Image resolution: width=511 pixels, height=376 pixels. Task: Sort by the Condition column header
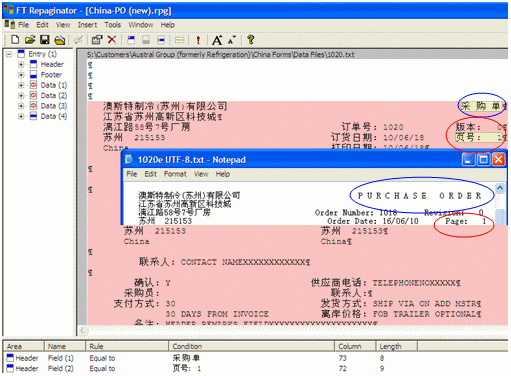pos(252,346)
